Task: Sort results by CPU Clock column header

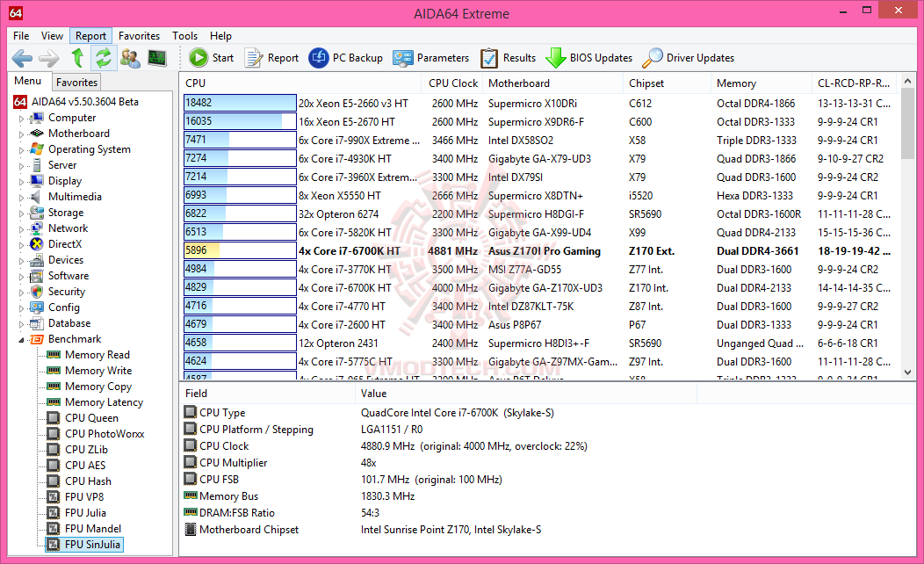Action: tap(452, 83)
